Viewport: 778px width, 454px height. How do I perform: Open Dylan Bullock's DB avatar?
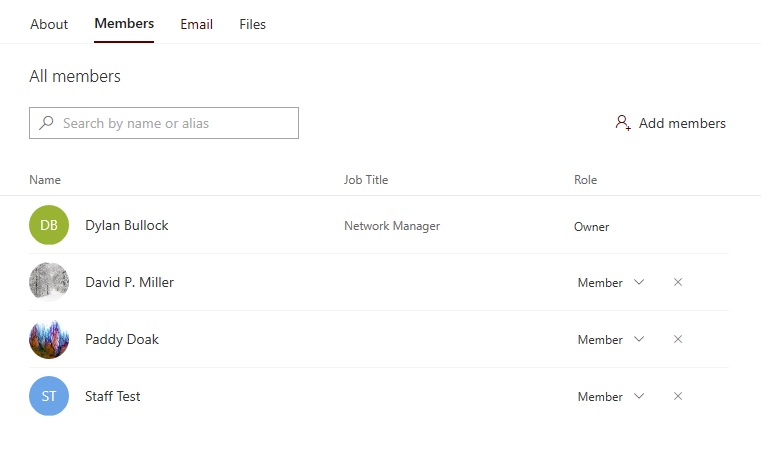coord(49,225)
